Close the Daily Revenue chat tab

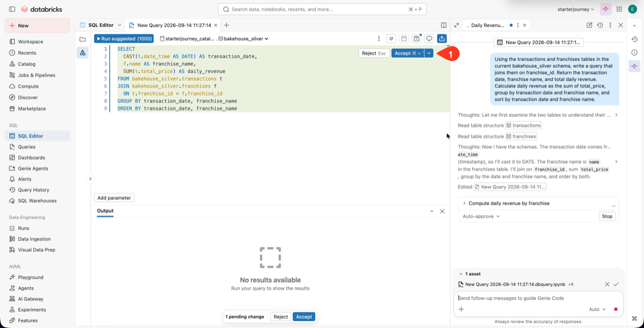click(x=524, y=26)
